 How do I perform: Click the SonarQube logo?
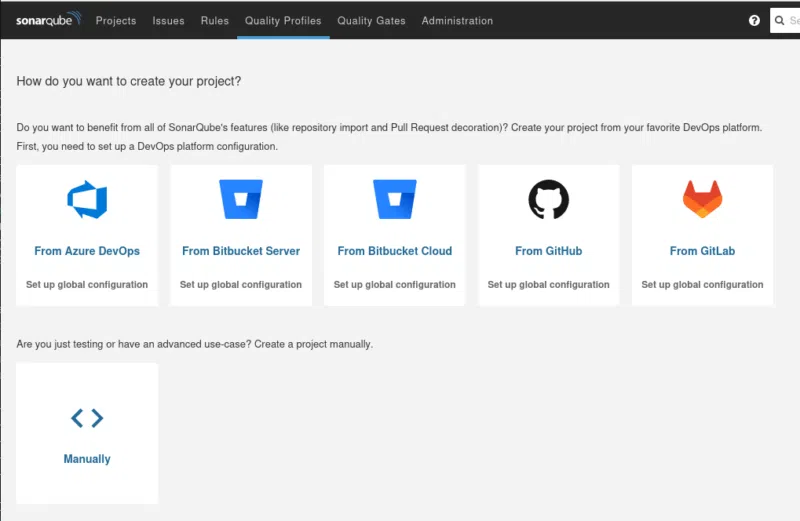point(48,20)
